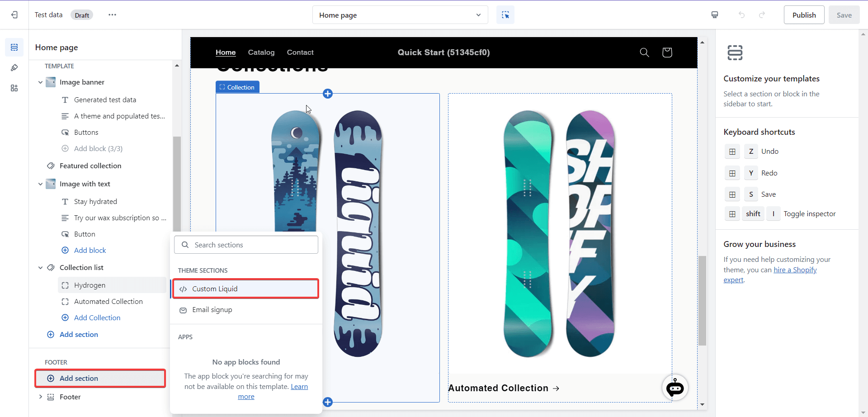
Task: Open the Sections sidebar icon
Action: (x=14, y=47)
